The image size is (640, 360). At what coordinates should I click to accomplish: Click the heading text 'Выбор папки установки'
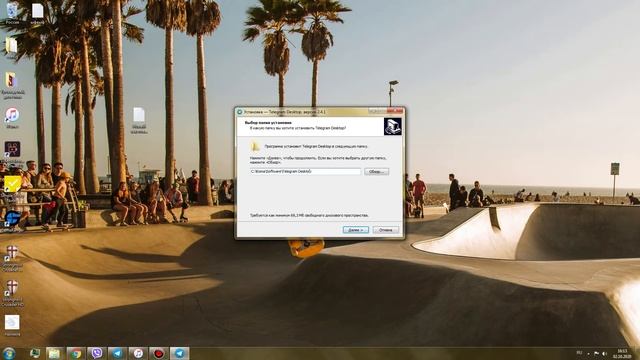pos(268,122)
